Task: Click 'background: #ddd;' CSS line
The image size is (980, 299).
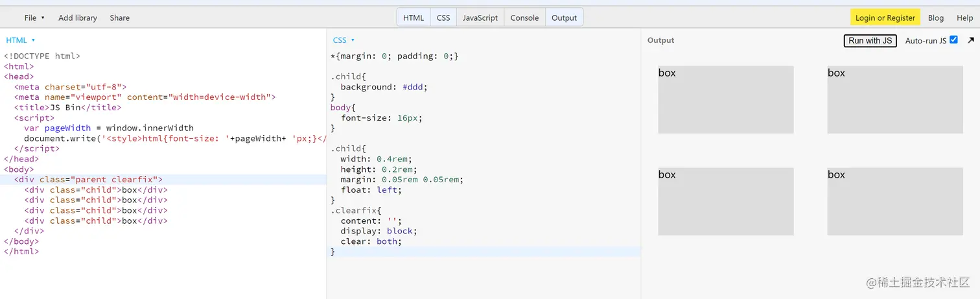Action: (x=384, y=87)
